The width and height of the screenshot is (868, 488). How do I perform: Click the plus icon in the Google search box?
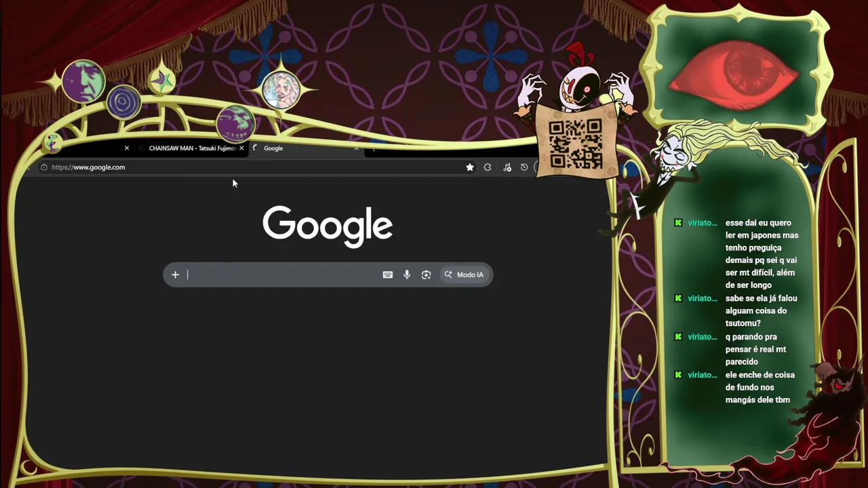[x=175, y=274]
